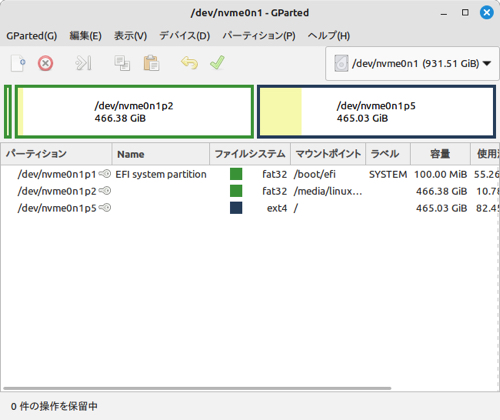
Task: Click the /boot/efi mount point cell
Action: [314, 174]
